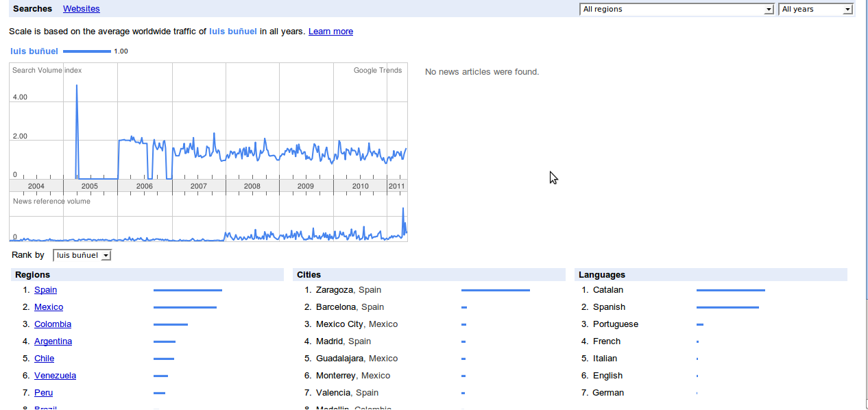Click the Zaragoza city bar
Viewport: 868px width, 410px height.
pos(495,290)
